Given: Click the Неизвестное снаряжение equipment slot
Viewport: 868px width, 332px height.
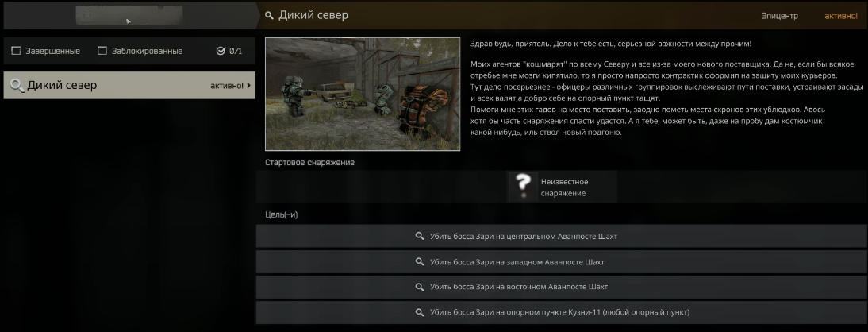Looking at the screenshot, I should (x=563, y=187).
